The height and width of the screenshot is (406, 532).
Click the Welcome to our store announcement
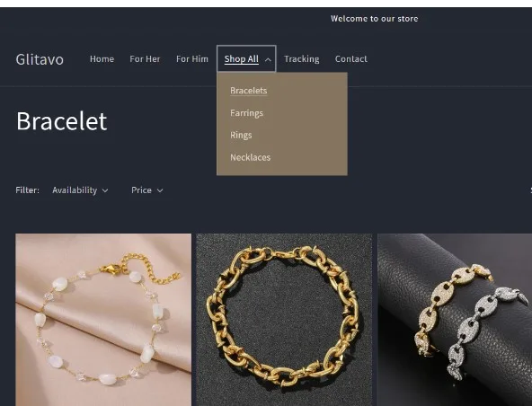pyautogui.click(x=374, y=19)
